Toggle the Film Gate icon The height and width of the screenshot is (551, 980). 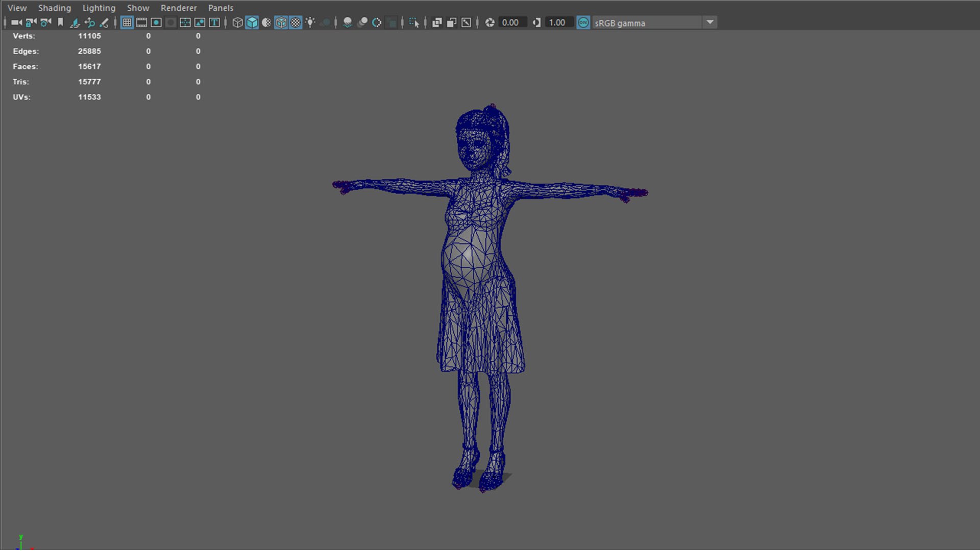point(141,22)
